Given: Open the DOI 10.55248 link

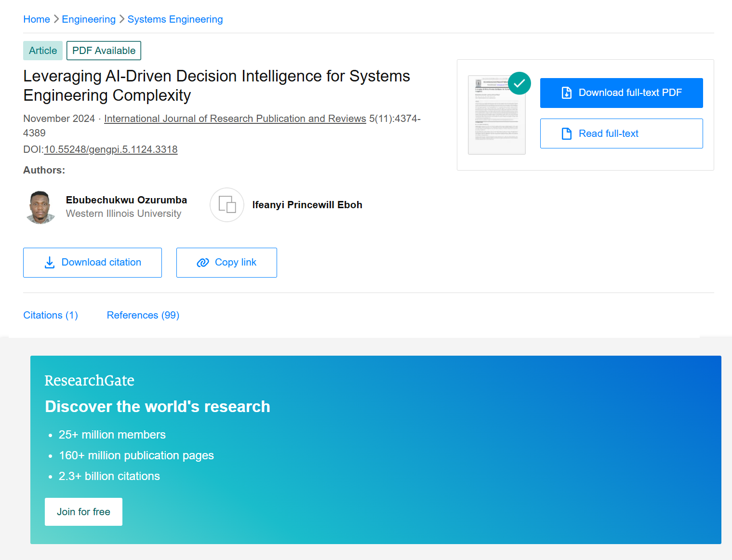Looking at the screenshot, I should [111, 149].
